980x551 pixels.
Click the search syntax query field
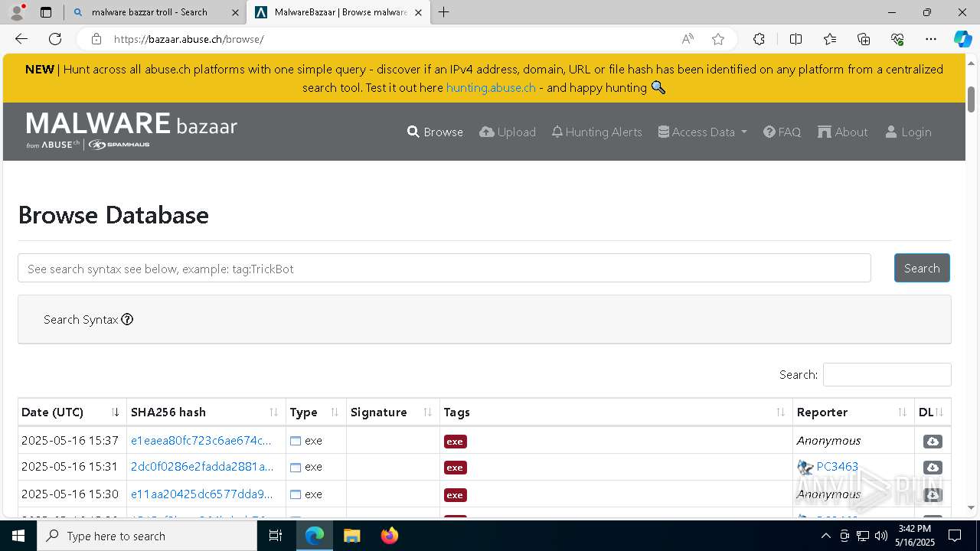coord(444,268)
